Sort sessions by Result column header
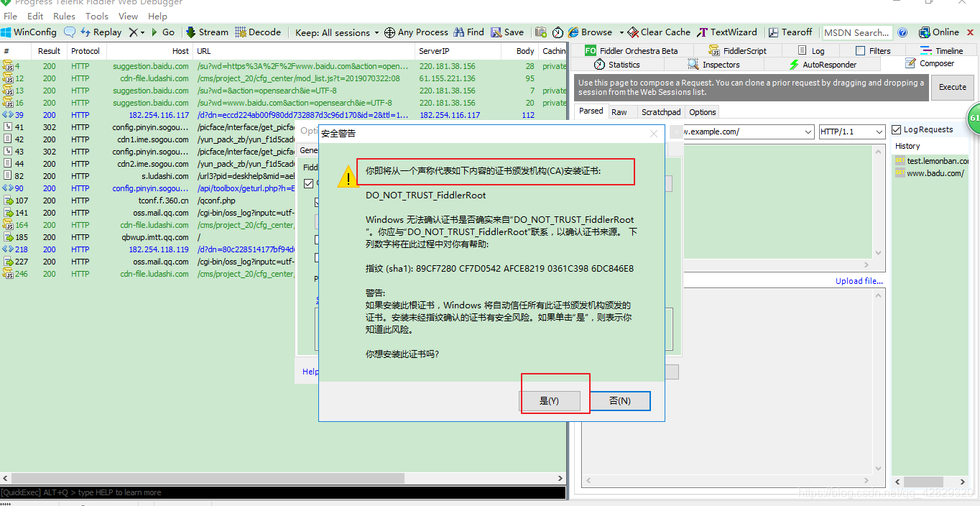The height and width of the screenshot is (506, 980). 50,51
